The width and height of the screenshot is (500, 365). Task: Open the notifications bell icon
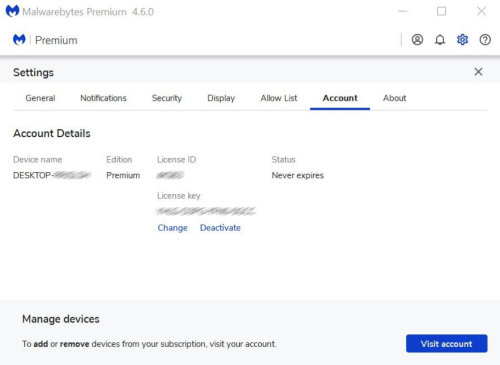[x=440, y=40]
